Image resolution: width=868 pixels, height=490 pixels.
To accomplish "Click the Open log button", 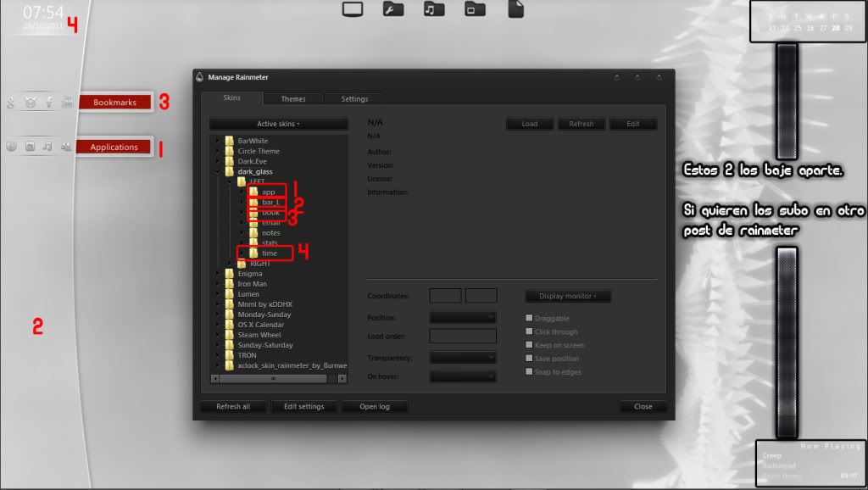I will click(375, 406).
